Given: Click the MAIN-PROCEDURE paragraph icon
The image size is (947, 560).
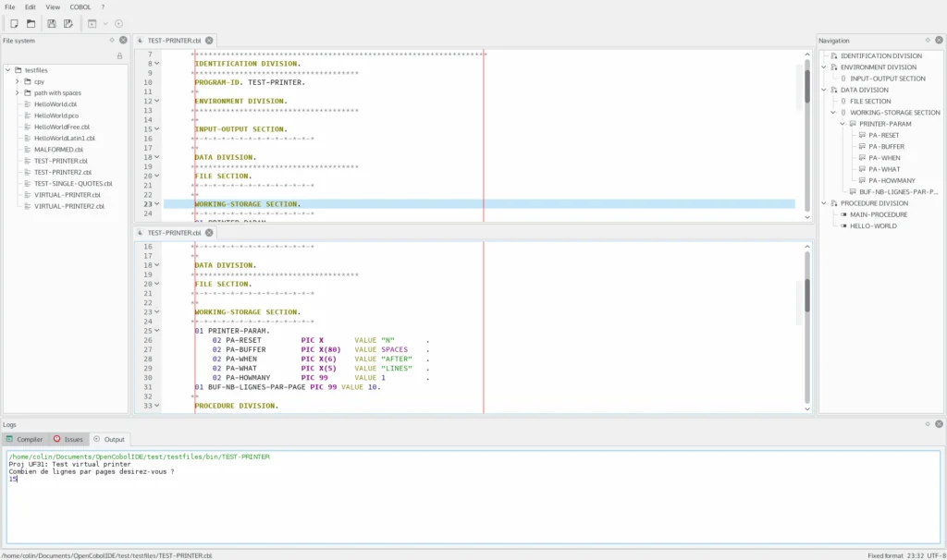Looking at the screenshot, I should coord(843,214).
